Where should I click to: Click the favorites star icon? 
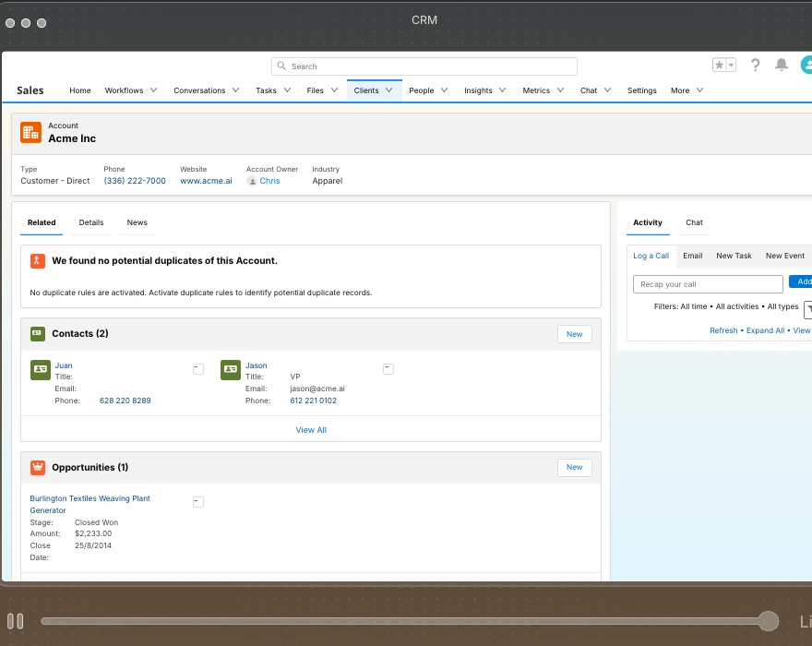point(719,65)
